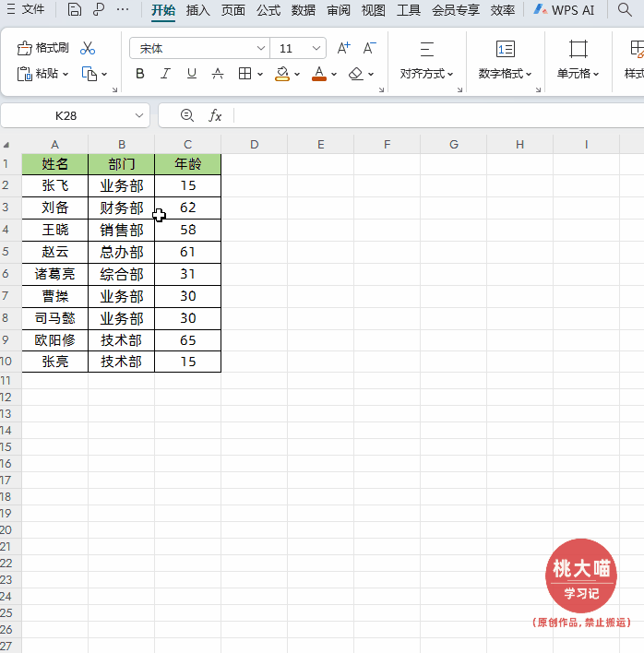The image size is (644, 653).
Task: Open the 会员专享 tab
Action: click(456, 10)
